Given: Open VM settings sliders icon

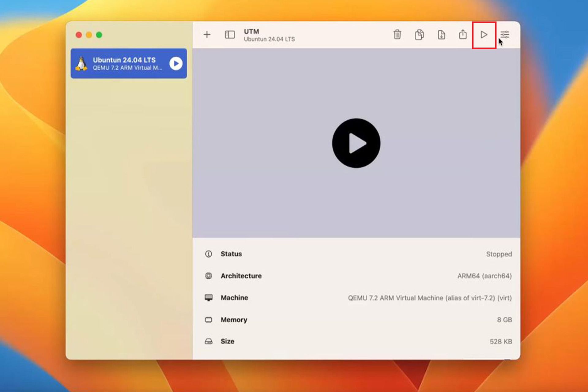Looking at the screenshot, I should 505,35.
